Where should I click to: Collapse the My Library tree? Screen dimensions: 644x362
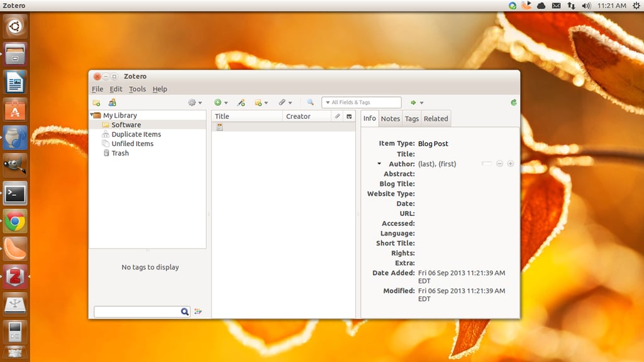(92, 115)
